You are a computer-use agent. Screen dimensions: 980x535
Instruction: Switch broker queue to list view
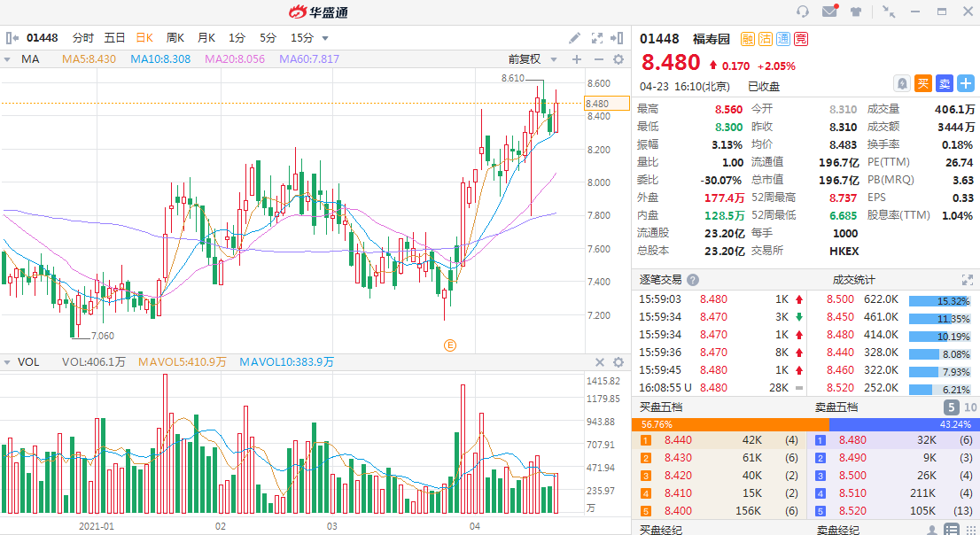click(951, 530)
